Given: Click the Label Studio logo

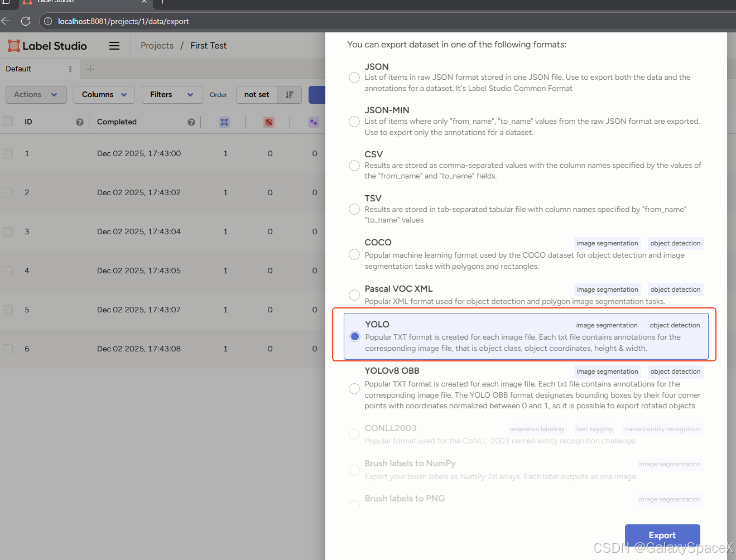Looking at the screenshot, I should [x=47, y=46].
